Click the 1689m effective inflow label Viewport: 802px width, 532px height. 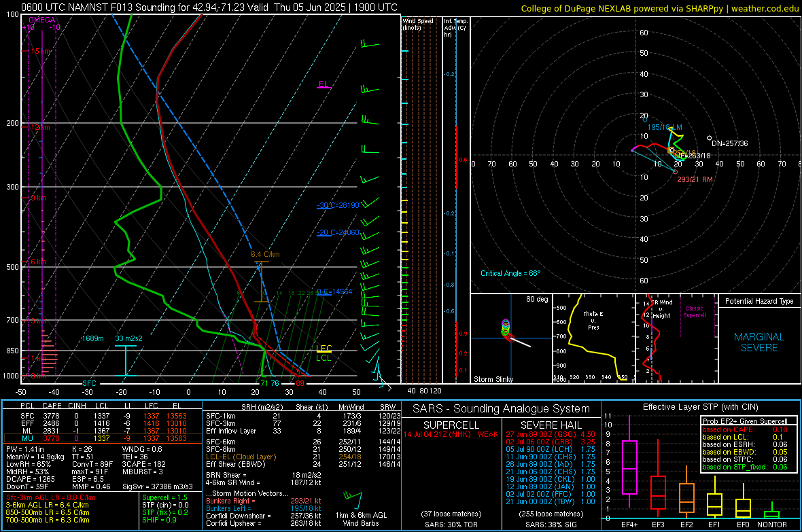[92, 338]
